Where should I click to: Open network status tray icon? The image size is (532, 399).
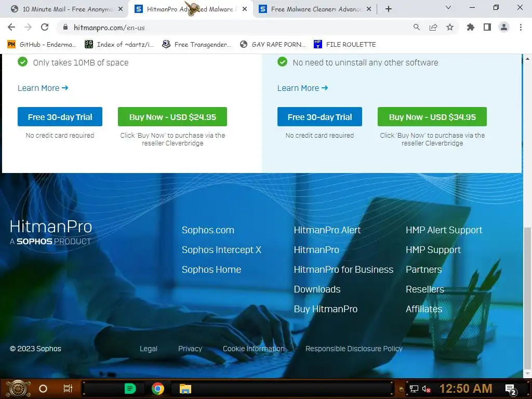[414, 389]
